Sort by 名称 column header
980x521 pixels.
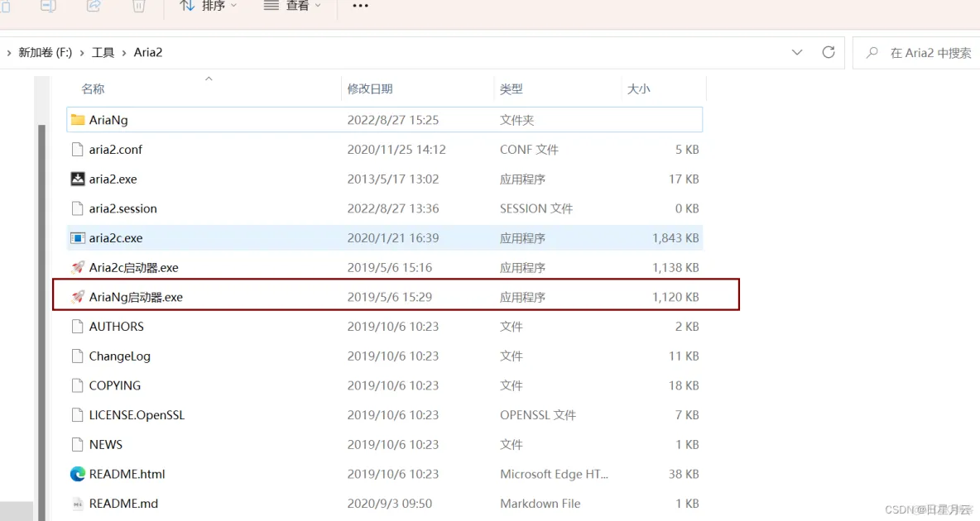94,88
